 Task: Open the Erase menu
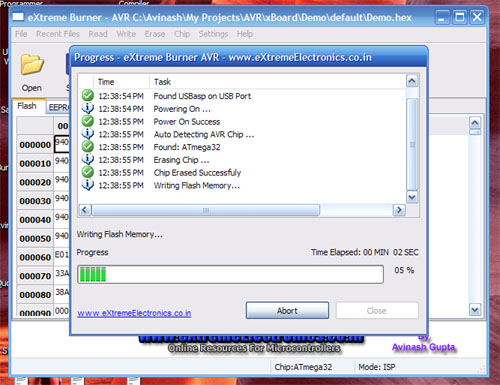click(x=155, y=34)
